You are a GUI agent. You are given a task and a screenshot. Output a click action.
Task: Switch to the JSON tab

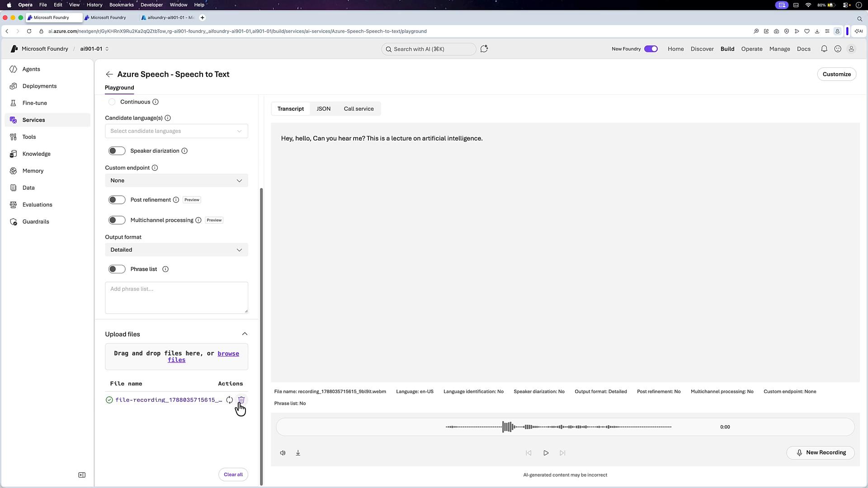324,109
